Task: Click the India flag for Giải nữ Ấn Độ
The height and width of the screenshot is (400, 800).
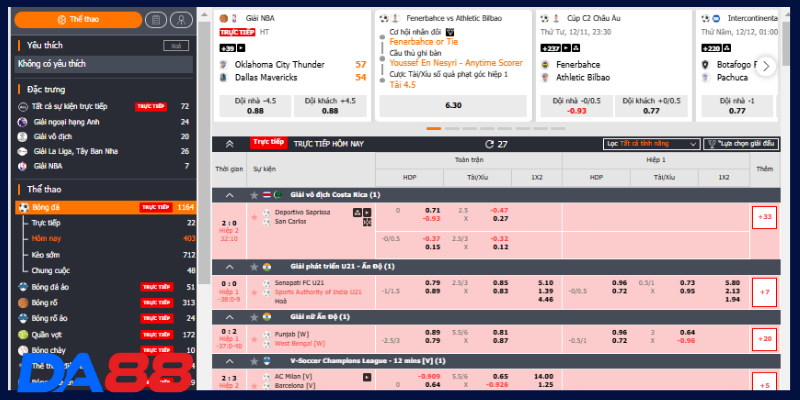Action: [x=267, y=317]
